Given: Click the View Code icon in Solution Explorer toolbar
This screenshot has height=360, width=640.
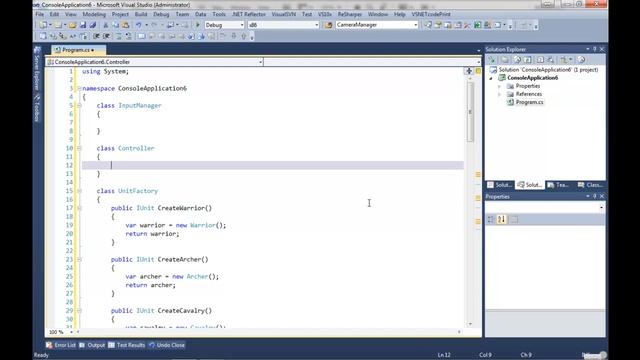Looking at the screenshot, I should pyautogui.click(x=540, y=60).
